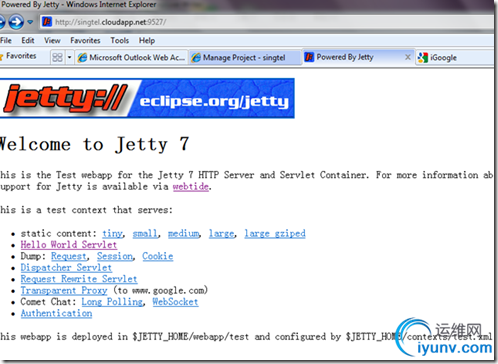Open the large static content link

[x=221, y=233]
